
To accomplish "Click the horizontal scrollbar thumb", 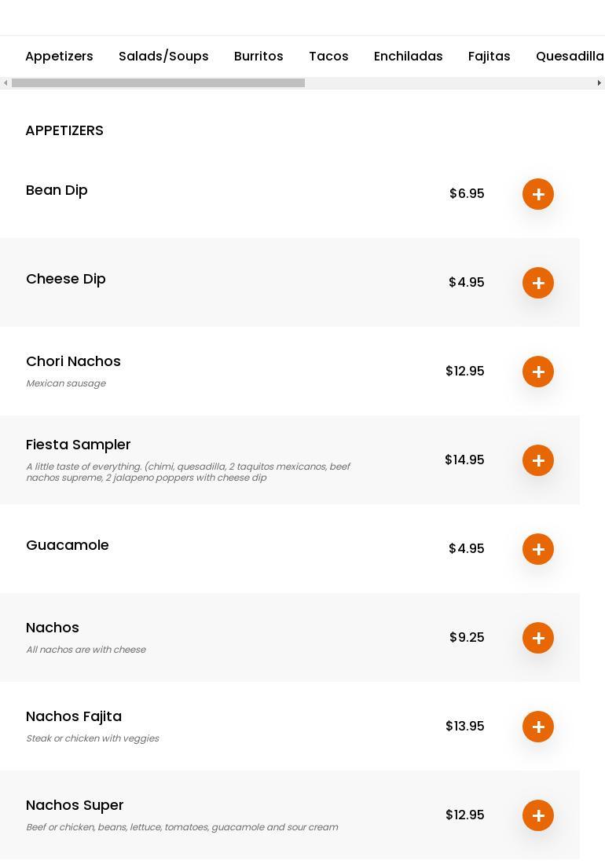I will click(158, 83).
